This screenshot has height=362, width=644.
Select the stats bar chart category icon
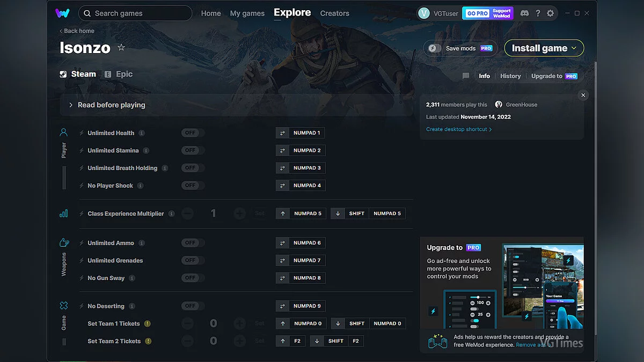click(64, 213)
